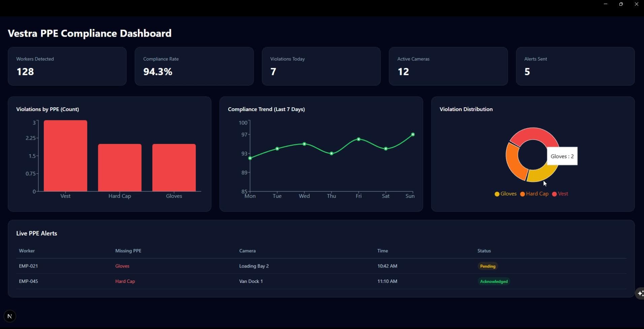
Task: Open the Workers Detected card
Action: [x=67, y=66]
